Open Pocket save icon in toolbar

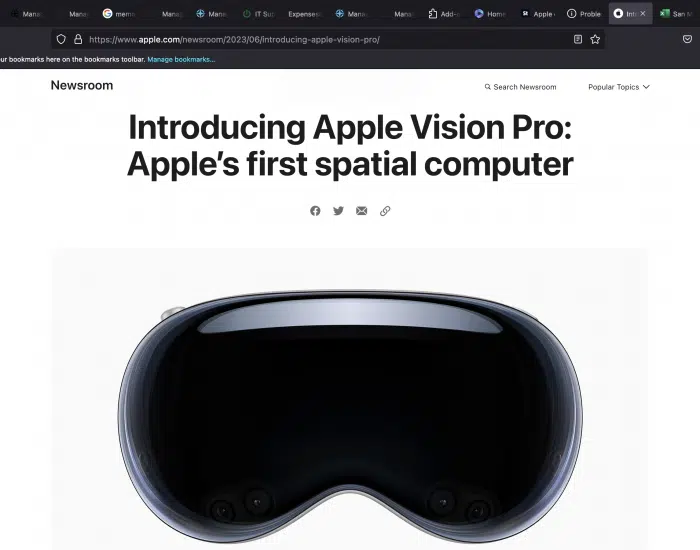pyautogui.click(x=688, y=39)
